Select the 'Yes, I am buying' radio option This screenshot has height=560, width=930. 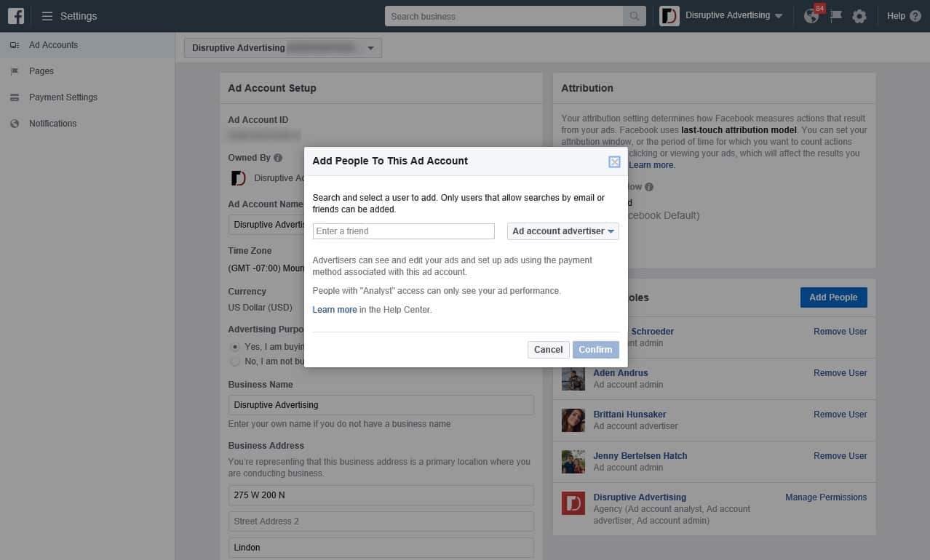[235, 347]
